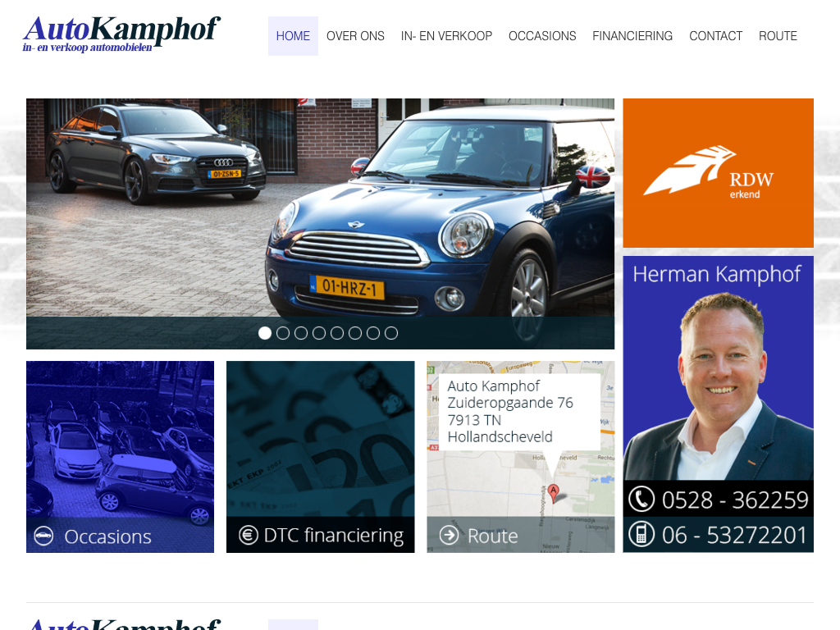
Task: Select the second slideshow dot
Action: tap(283, 333)
